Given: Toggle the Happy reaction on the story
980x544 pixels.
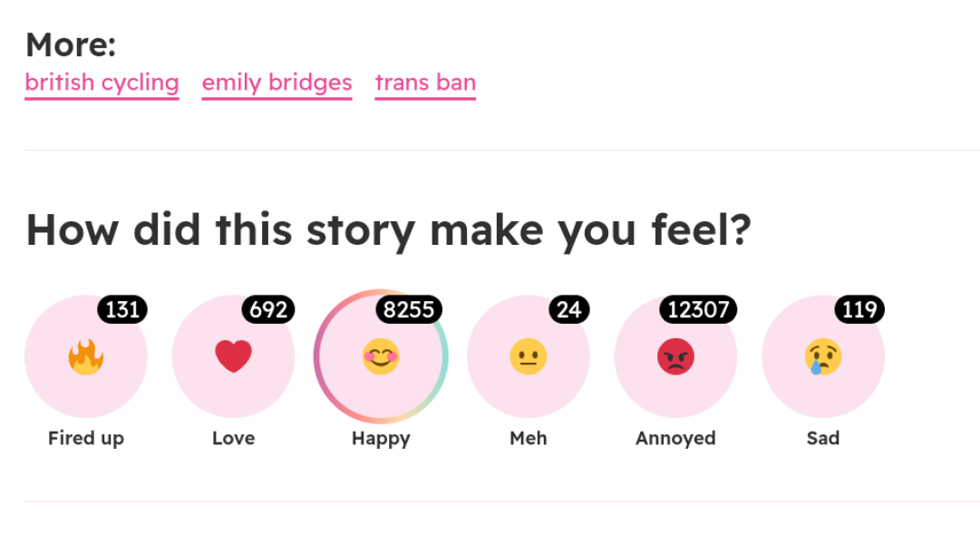Looking at the screenshot, I should (381, 356).
